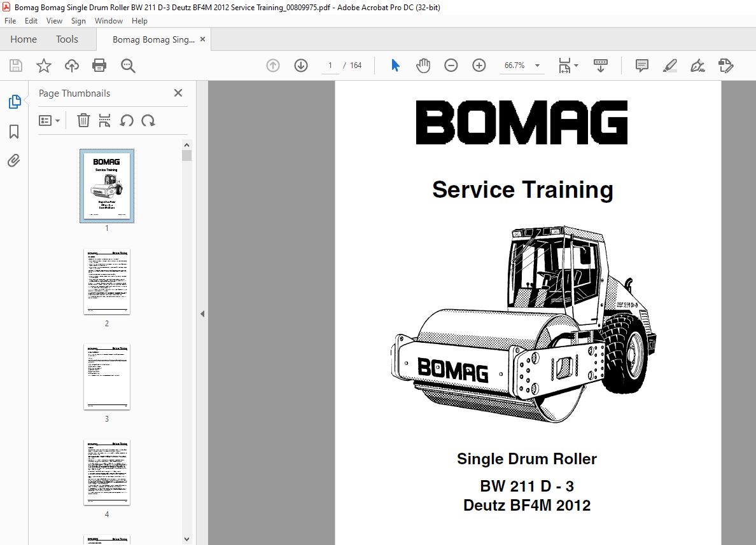This screenshot has height=545, width=756.
Task: Open the Sign document pen tool
Action: click(697, 66)
